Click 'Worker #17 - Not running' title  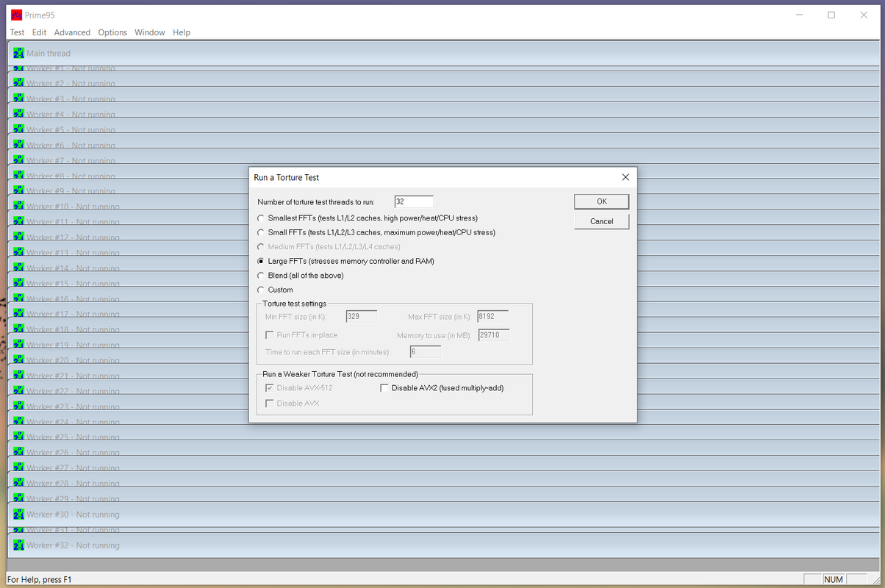[73, 314]
